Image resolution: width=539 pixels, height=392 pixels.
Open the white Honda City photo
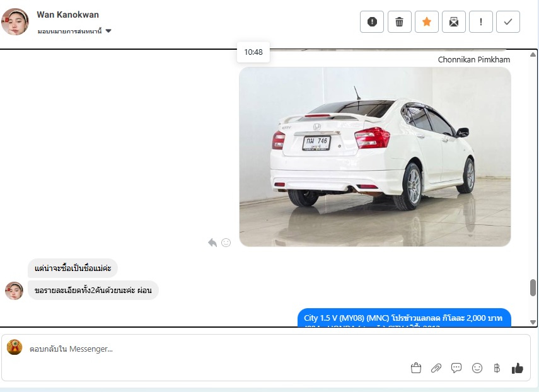(x=374, y=157)
